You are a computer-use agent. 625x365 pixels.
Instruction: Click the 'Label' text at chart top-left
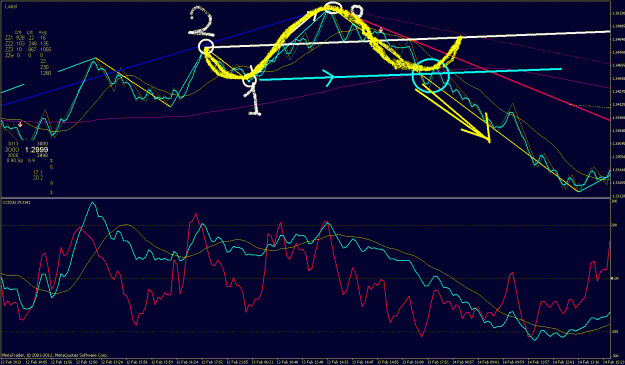point(11,7)
